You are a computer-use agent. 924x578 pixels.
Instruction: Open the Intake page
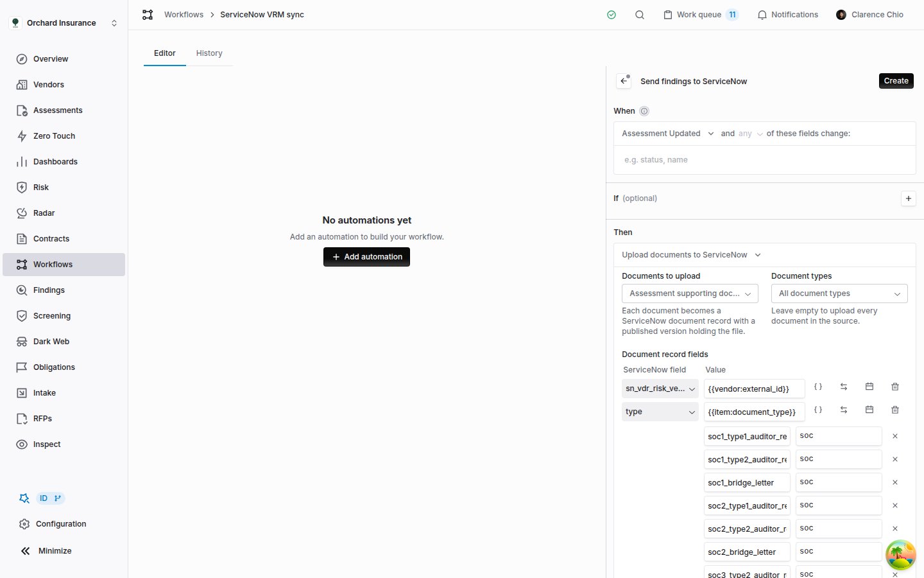64,393
